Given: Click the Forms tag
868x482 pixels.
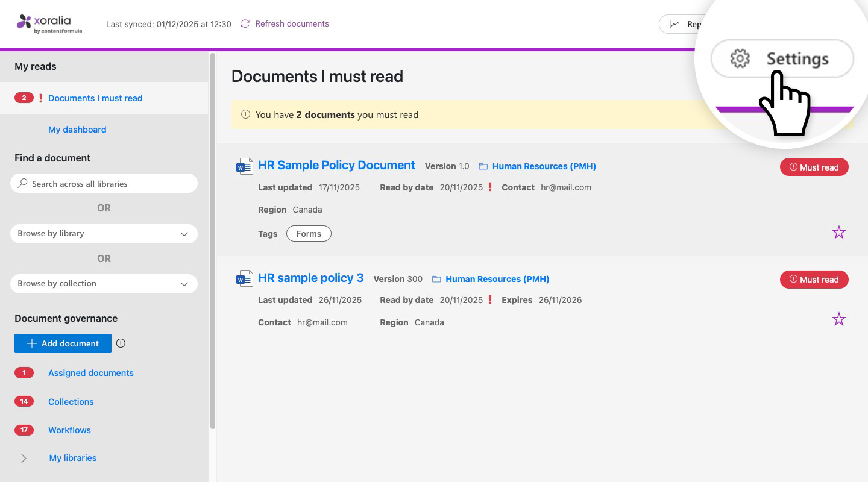Looking at the screenshot, I should [x=309, y=234].
